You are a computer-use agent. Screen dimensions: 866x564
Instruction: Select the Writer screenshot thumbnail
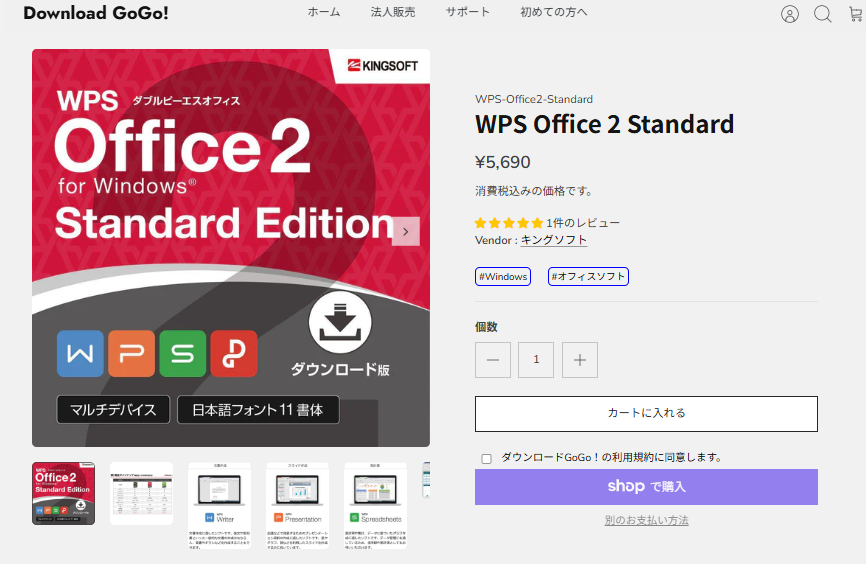tap(219, 493)
